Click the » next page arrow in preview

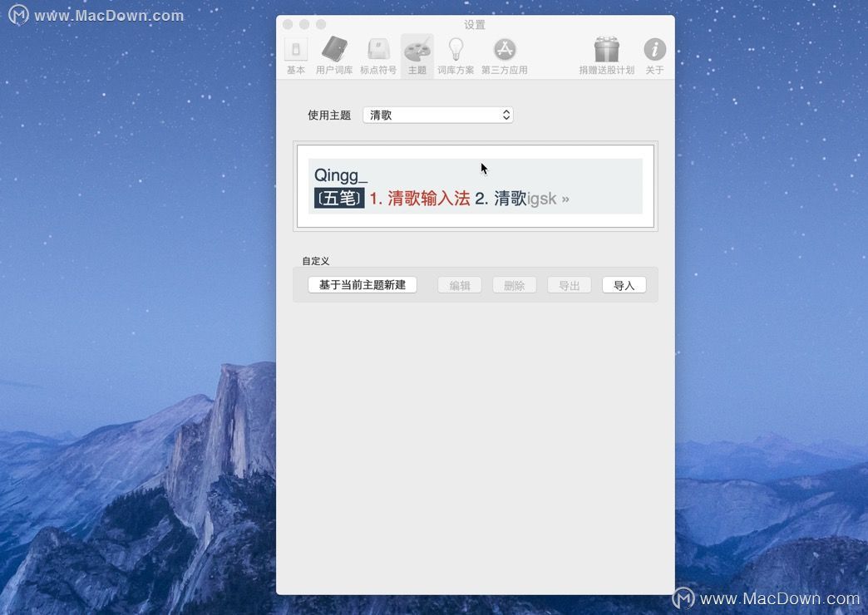[x=565, y=199]
